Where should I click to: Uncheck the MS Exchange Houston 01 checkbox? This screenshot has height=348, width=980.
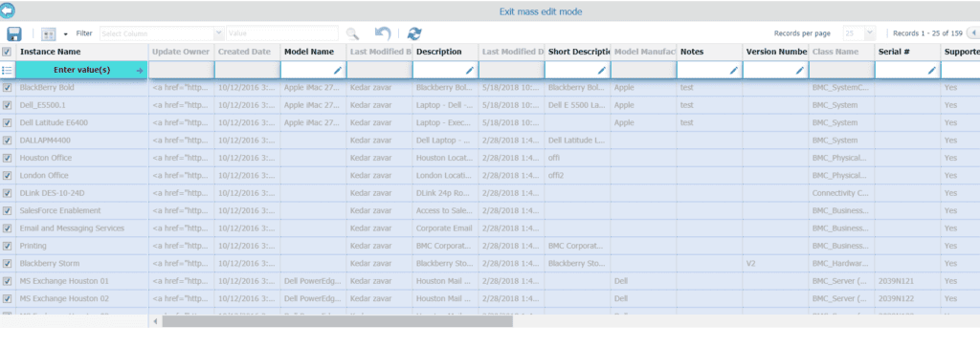coord(7,281)
